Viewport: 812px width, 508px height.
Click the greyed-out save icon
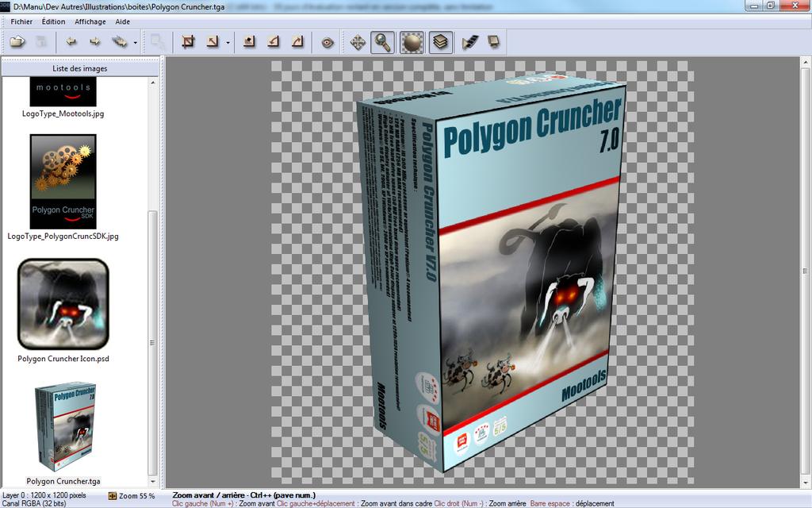coord(41,41)
